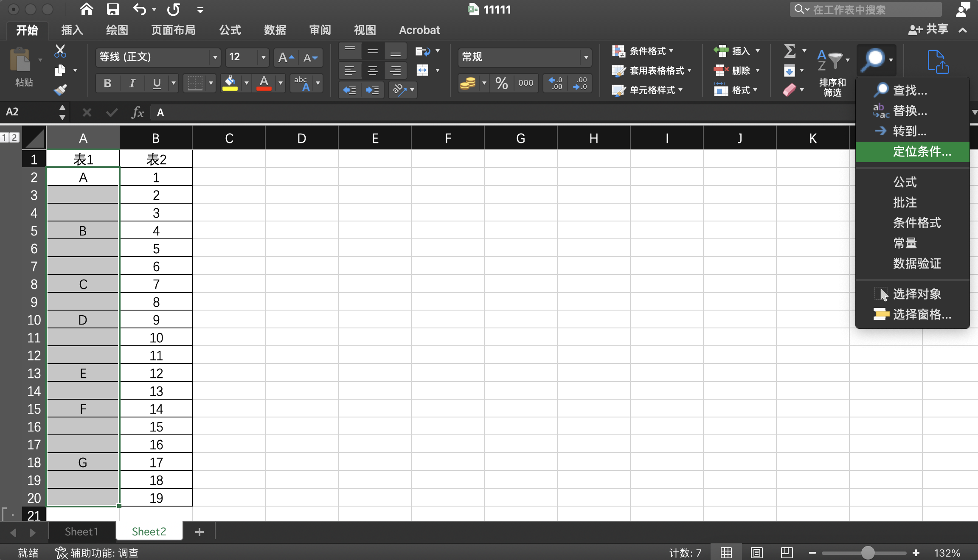The width and height of the screenshot is (978, 560).
Task: Toggle Italic formatting icon
Action: click(x=132, y=83)
